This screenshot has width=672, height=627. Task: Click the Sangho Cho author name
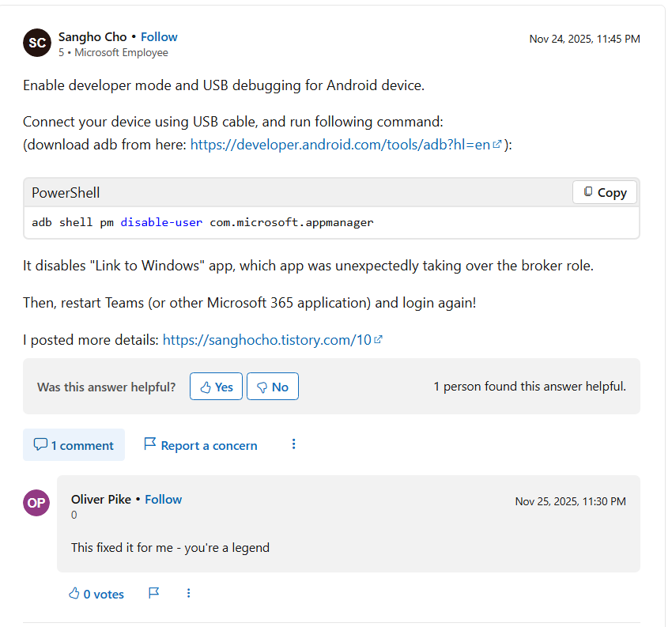click(92, 36)
